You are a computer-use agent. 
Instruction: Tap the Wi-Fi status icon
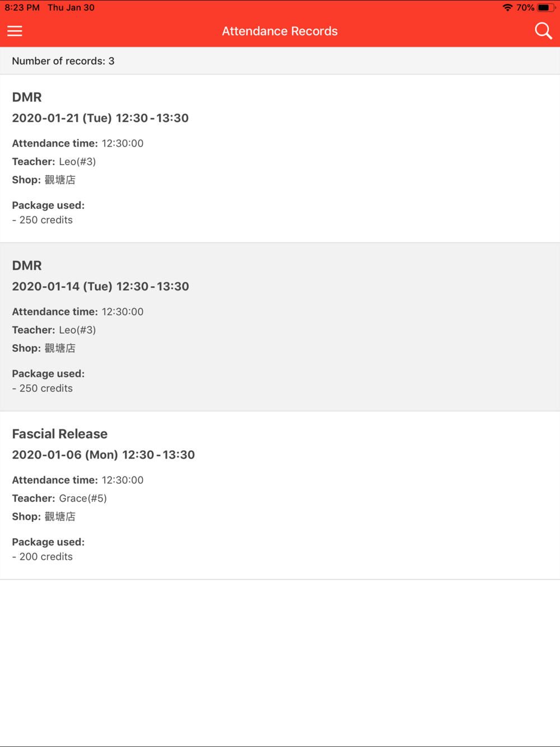(x=507, y=8)
